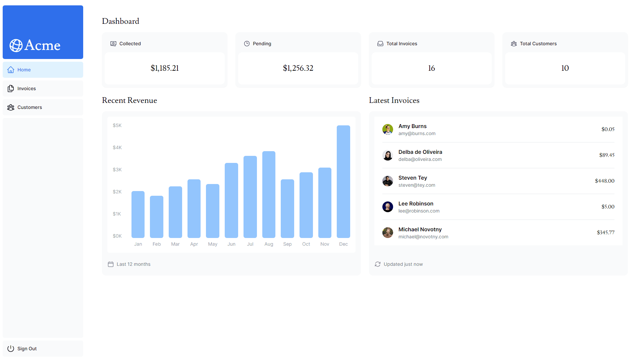
Task: Click the Acme globe logo icon
Action: (16, 46)
